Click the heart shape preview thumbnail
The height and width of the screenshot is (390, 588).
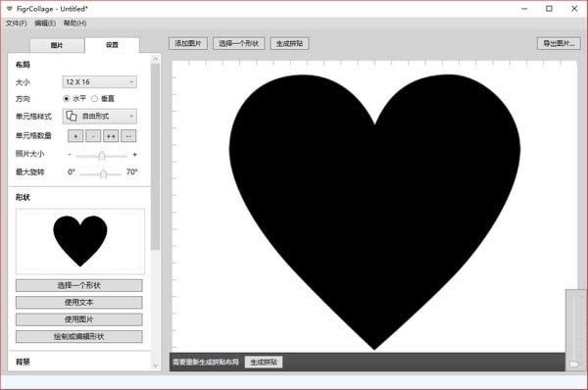tap(80, 241)
